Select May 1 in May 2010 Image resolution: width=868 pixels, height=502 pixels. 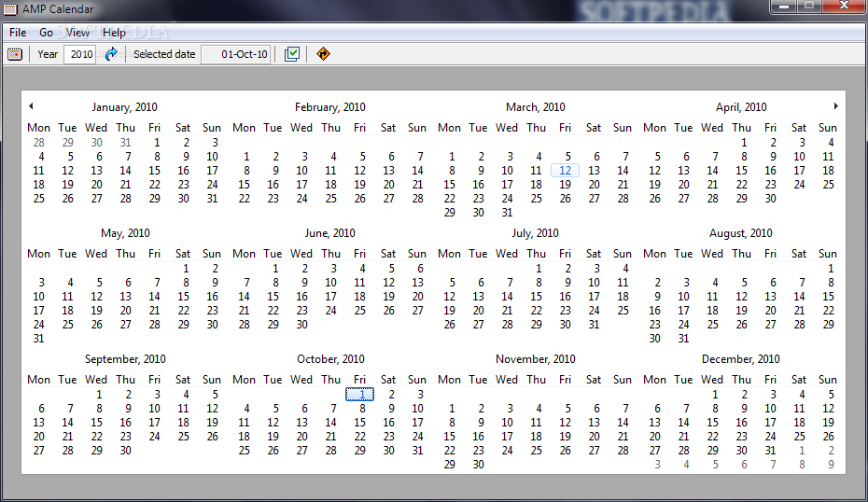pyautogui.click(x=186, y=269)
